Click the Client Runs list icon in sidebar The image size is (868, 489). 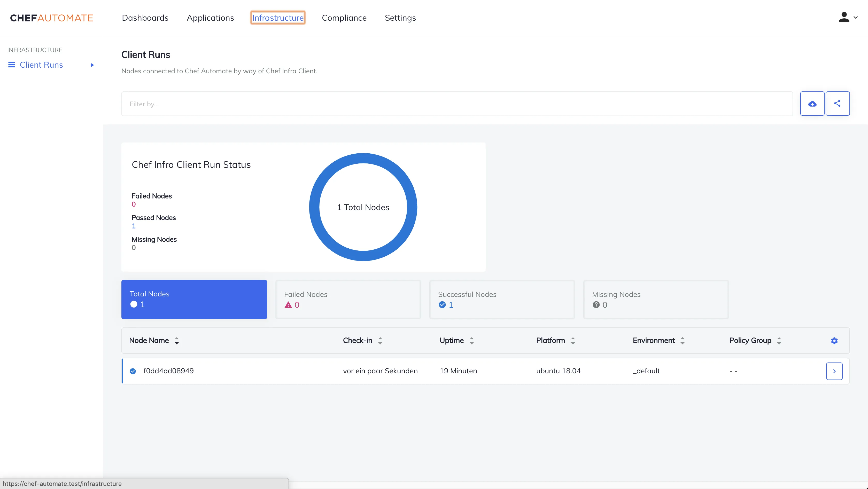tap(11, 65)
